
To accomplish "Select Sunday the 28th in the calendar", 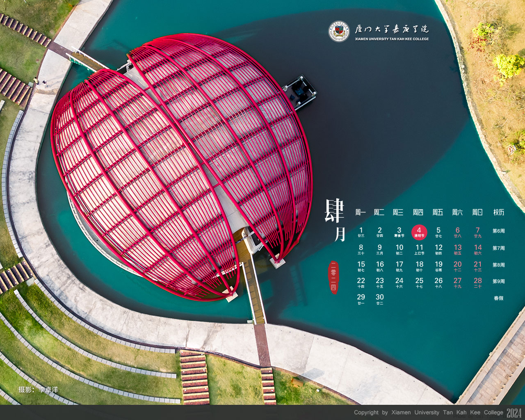I will (478, 282).
